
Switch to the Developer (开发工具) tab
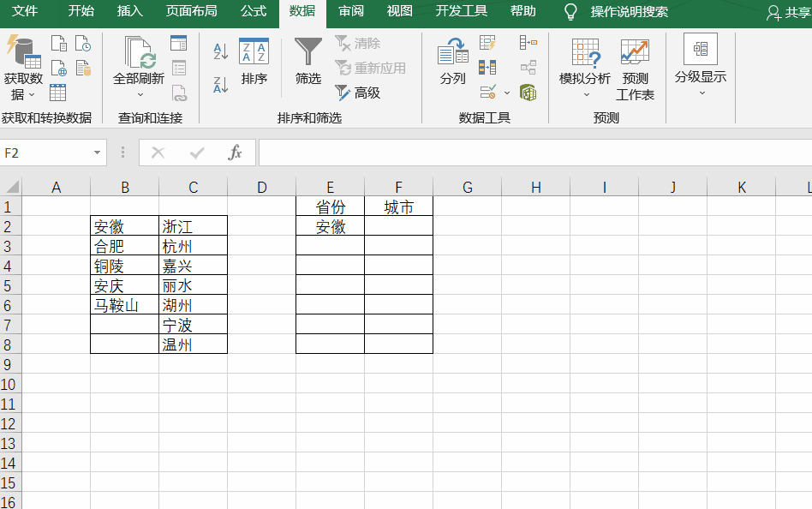(462, 11)
